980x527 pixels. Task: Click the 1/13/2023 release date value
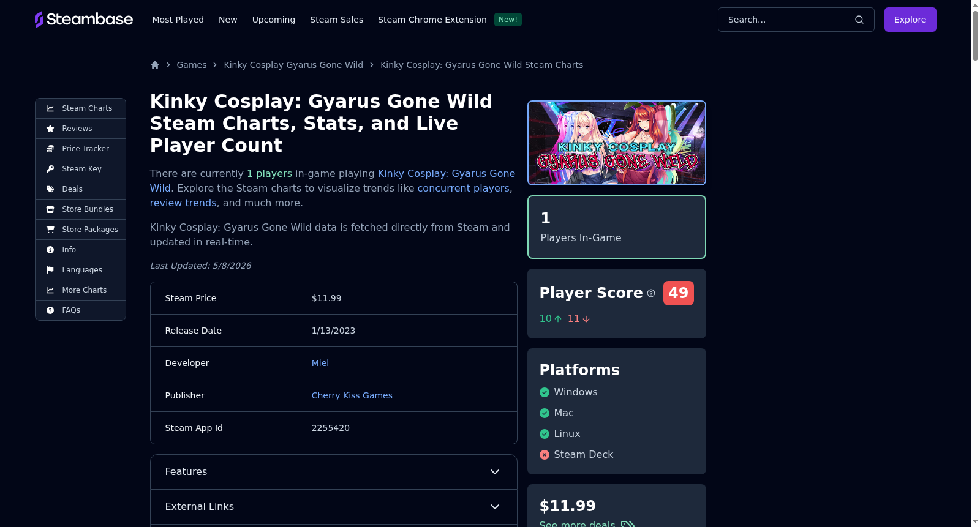tap(334, 331)
